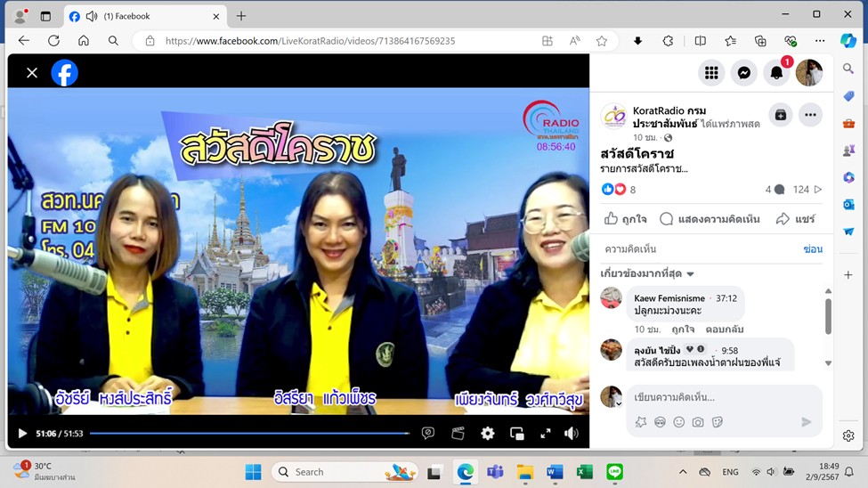Open post options three-dot menu
Viewport: 868px width, 488px height.
click(x=810, y=115)
